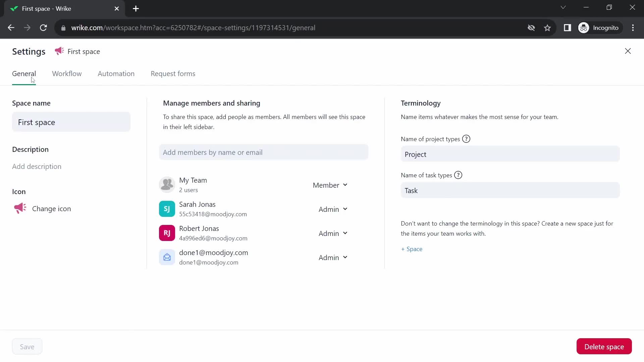The image size is (644, 362).
Task: Open the Request forms tab
Action: coord(173,74)
